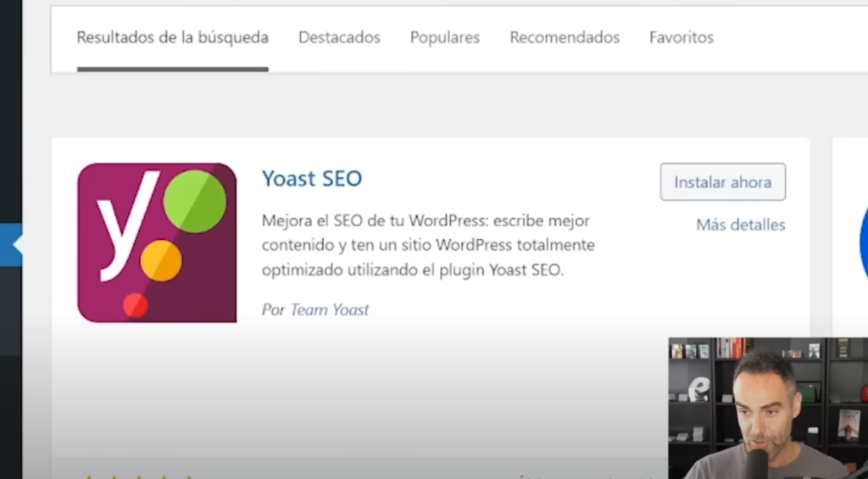
Task: Click the Yoast SEO description text
Action: (x=428, y=245)
